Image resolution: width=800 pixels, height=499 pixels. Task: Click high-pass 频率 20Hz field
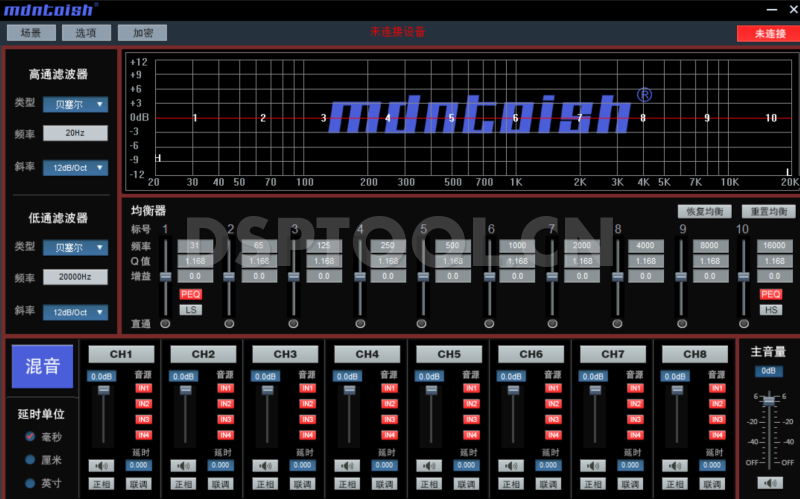(76, 133)
